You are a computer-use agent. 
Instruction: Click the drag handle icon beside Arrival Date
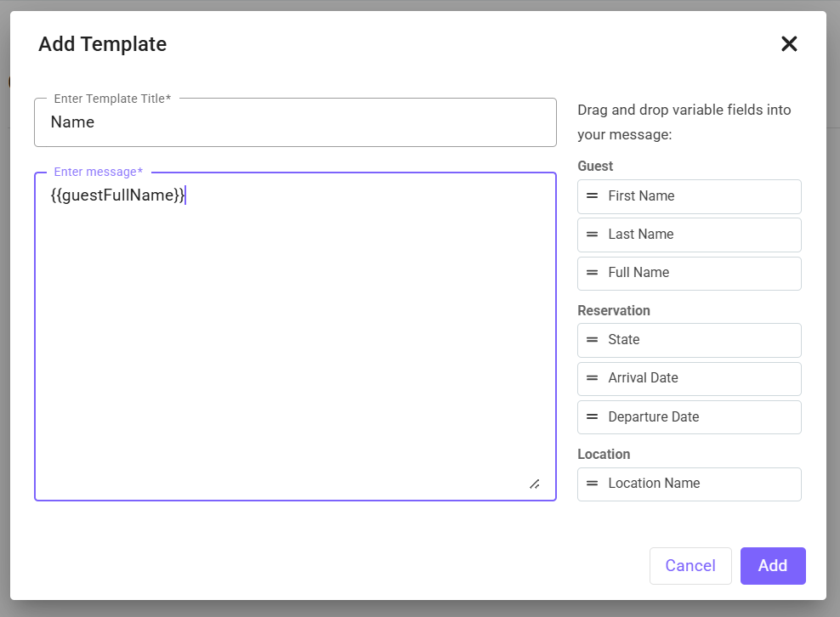[x=592, y=378]
